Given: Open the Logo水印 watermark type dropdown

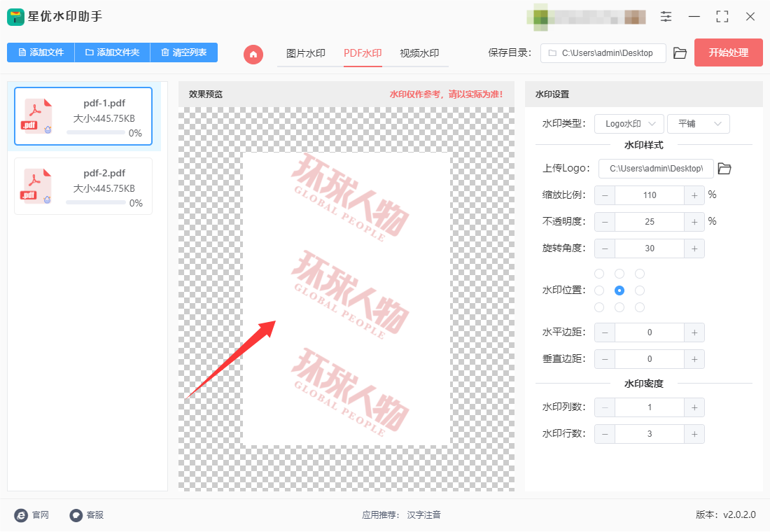Looking at the screenshot, I should [x=629, y=124].
